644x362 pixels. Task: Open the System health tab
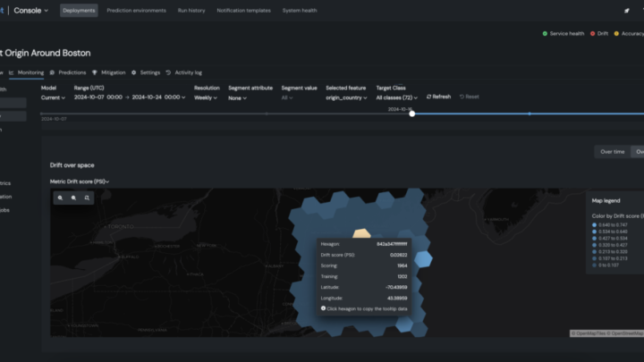coord(300,11)
